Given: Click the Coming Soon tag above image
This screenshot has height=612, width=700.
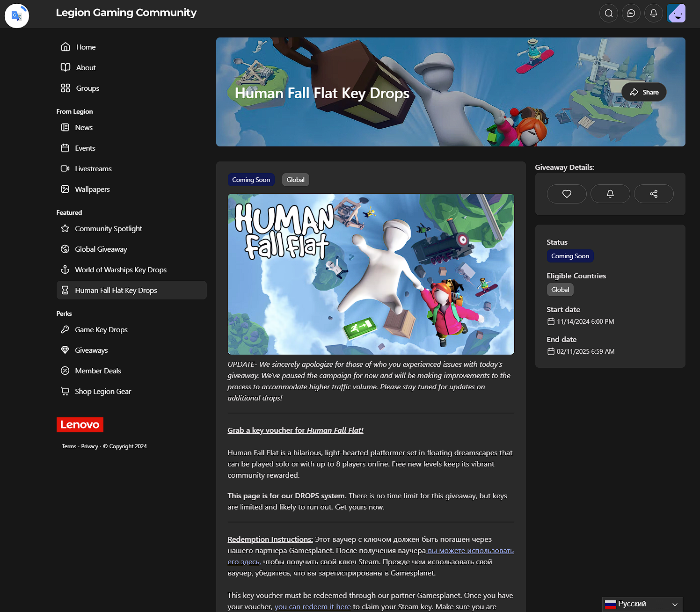Looking at the screenshot, I should (x=251, y=180).
